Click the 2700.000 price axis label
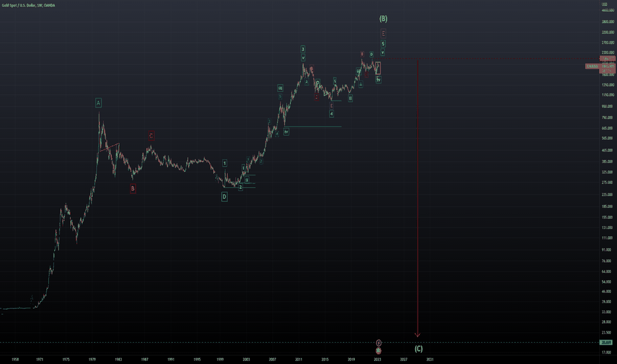 (608, 42)
